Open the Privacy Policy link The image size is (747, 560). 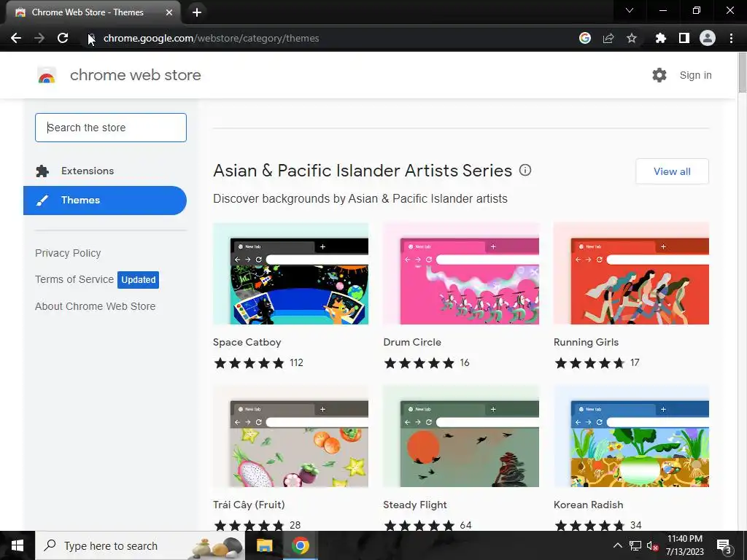pyautogui.click(x=68, y=253)
